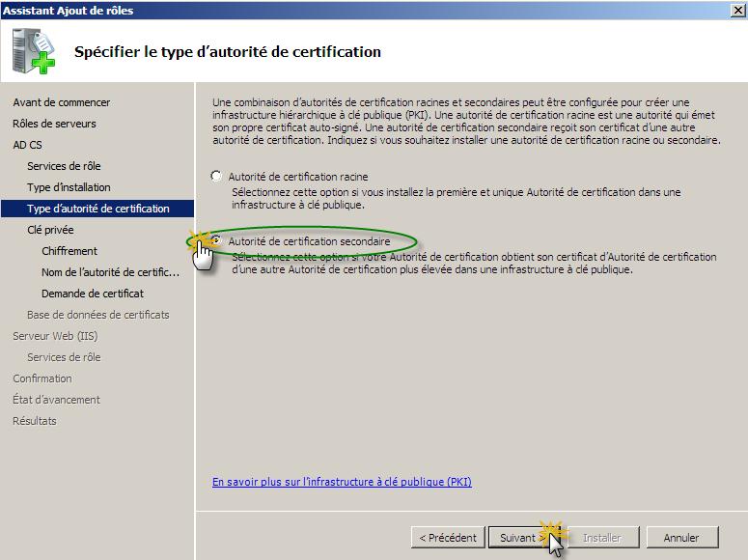
Task: Click the Assistant Ajout de rôles title bar text
Action: [68, 10]
